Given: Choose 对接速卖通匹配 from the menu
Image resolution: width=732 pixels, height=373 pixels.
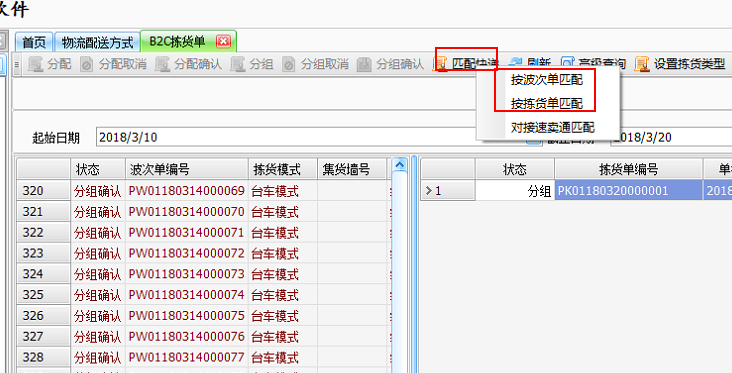Looking at the screenshot, I should pyautogui.click(x=553, y=127).
